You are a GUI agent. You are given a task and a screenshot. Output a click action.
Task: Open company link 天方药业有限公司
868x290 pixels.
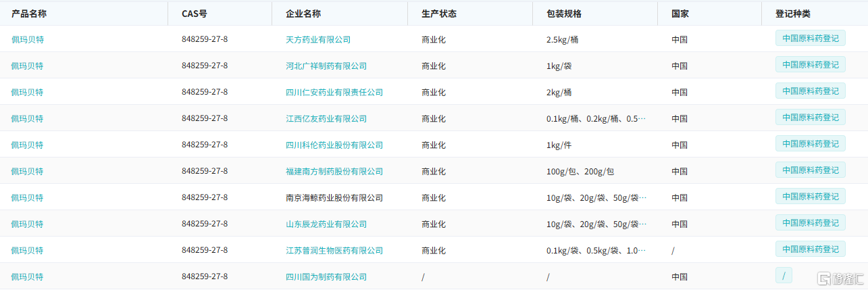point(318,39)
